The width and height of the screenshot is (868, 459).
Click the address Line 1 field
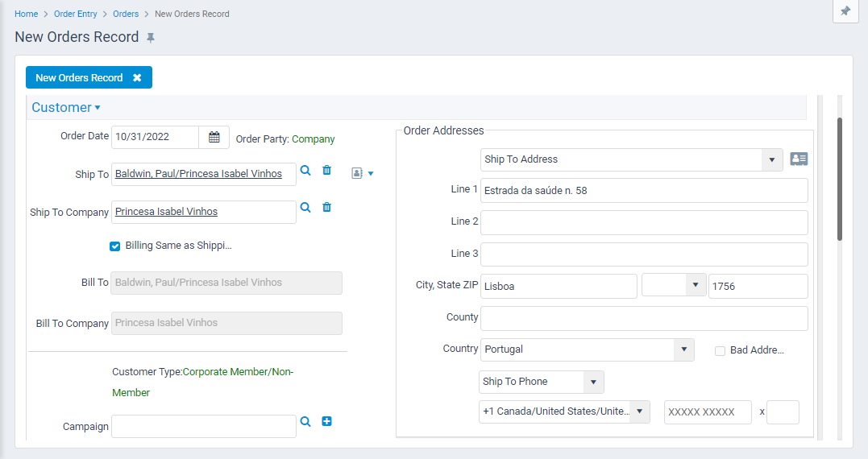(x=644, y=191)
